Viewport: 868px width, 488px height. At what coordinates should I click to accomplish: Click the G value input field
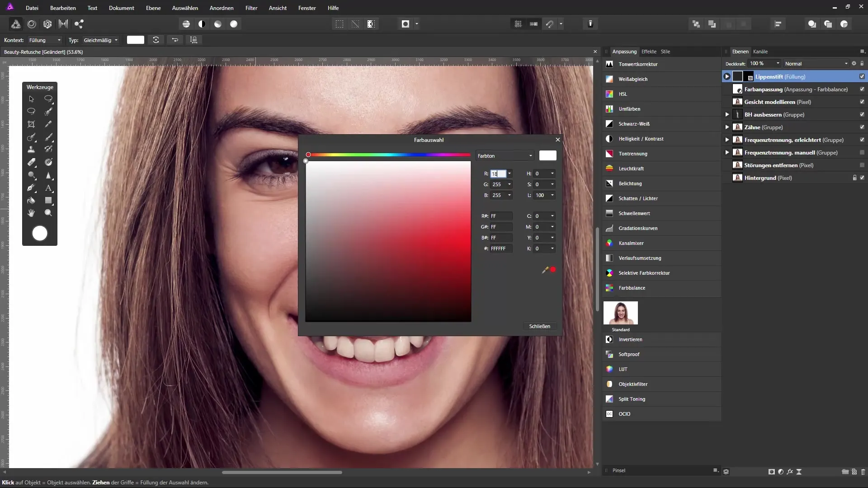498,184
